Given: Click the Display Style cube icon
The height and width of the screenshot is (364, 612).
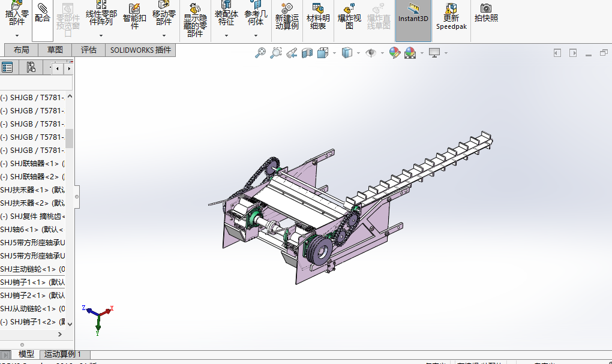Looking at the screenshot, I should point(347,53).
